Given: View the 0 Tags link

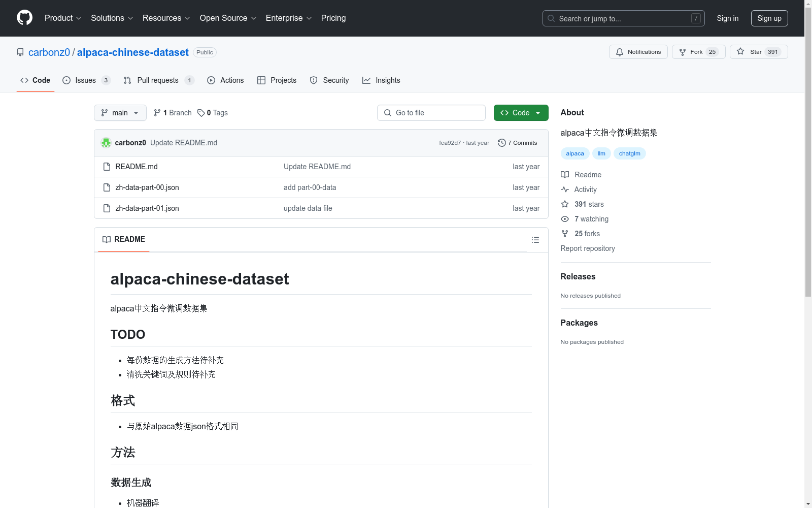Looking at the screenshot, I should (213, 113).
